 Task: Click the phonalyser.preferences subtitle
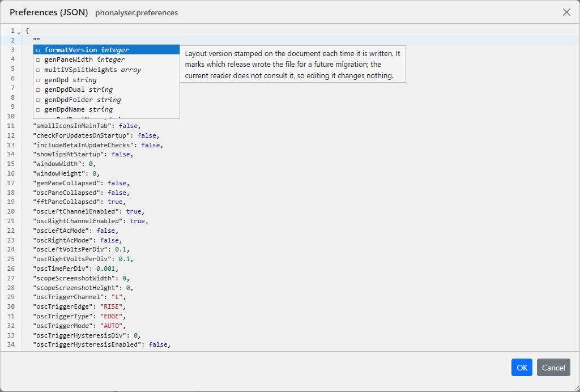(137, 13)
